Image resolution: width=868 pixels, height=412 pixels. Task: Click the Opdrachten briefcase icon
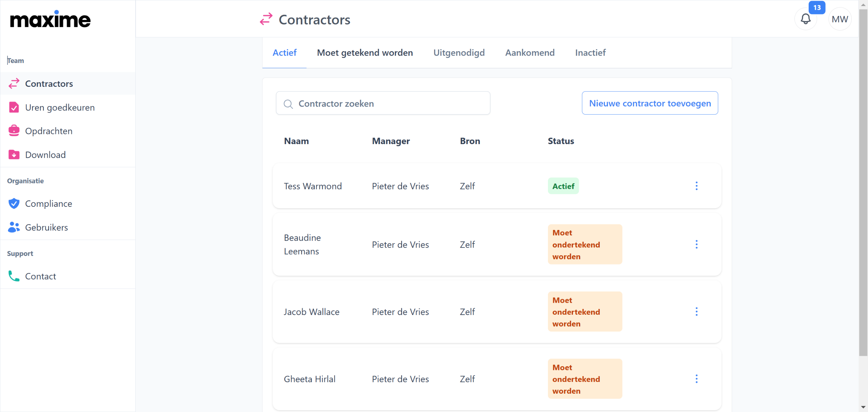(14, 131)
